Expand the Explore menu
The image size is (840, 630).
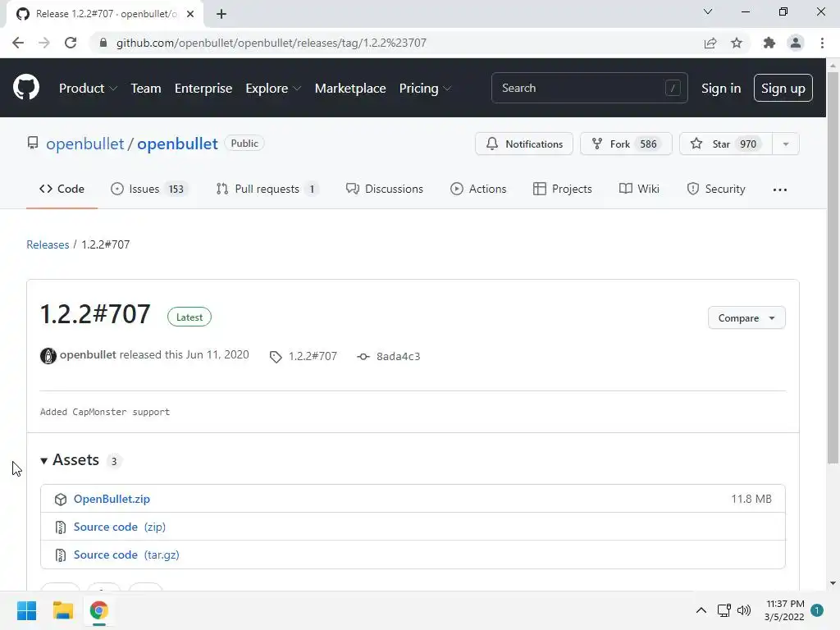click(273, 88)
